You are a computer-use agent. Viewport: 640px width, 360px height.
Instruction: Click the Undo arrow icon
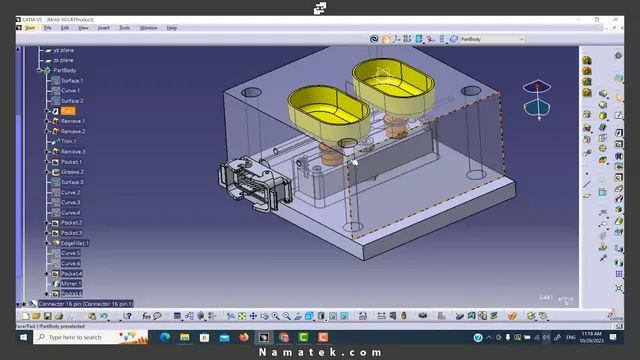point(104,316)
